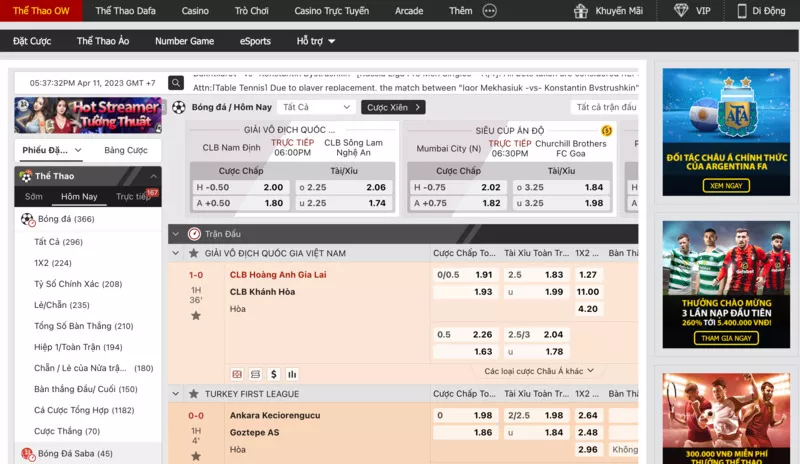Select the Trực tiếp tab
800x464 pixels.
tap(134, 197)
